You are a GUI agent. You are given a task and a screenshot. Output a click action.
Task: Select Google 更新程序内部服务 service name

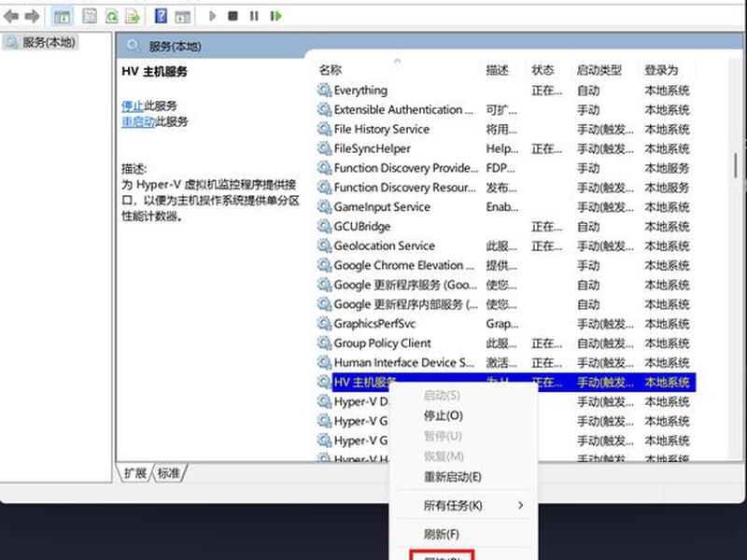pos(406,304)
